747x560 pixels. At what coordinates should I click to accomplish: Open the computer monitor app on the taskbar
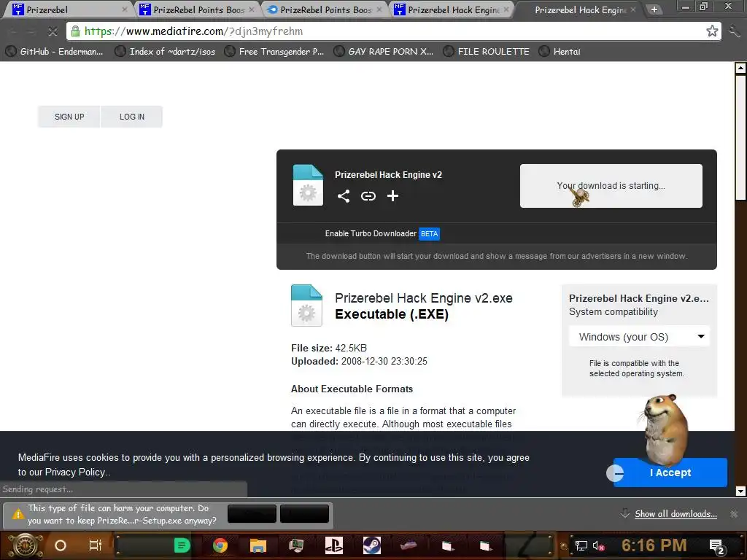coord(296,545)
